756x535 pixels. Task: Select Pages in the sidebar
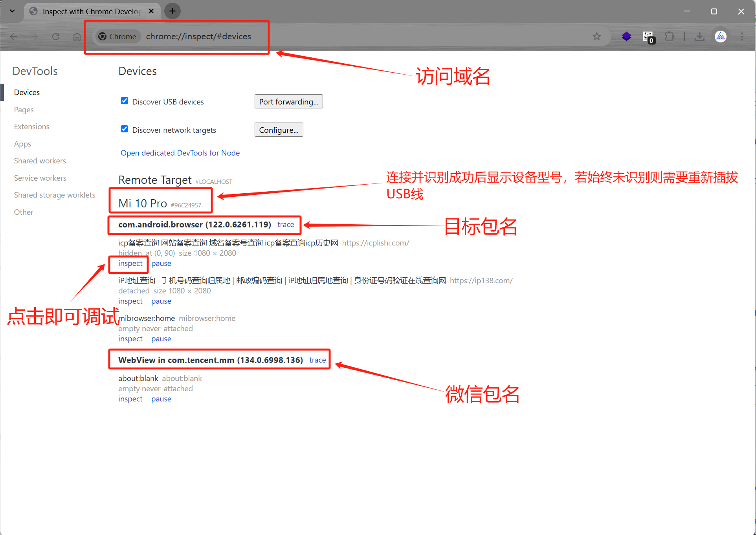[24, 110]
